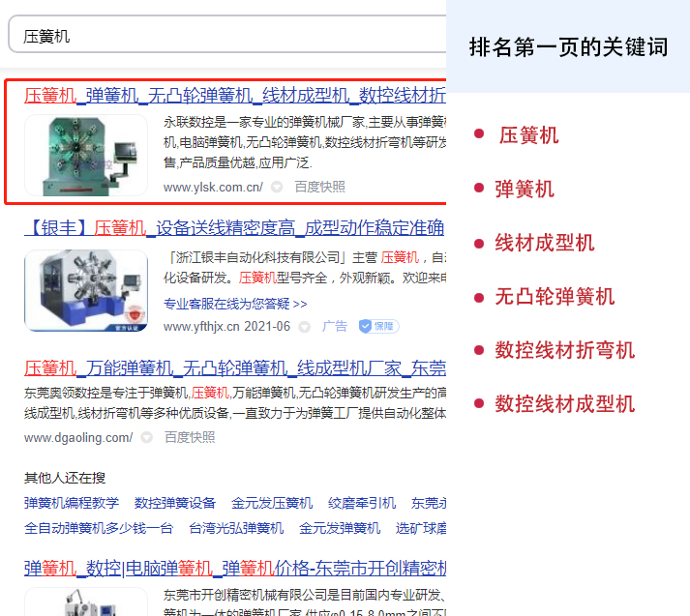This screenshot has height=616, width=690.
Task: Click the search box containing 压簧机
Action: click(227, 34)
